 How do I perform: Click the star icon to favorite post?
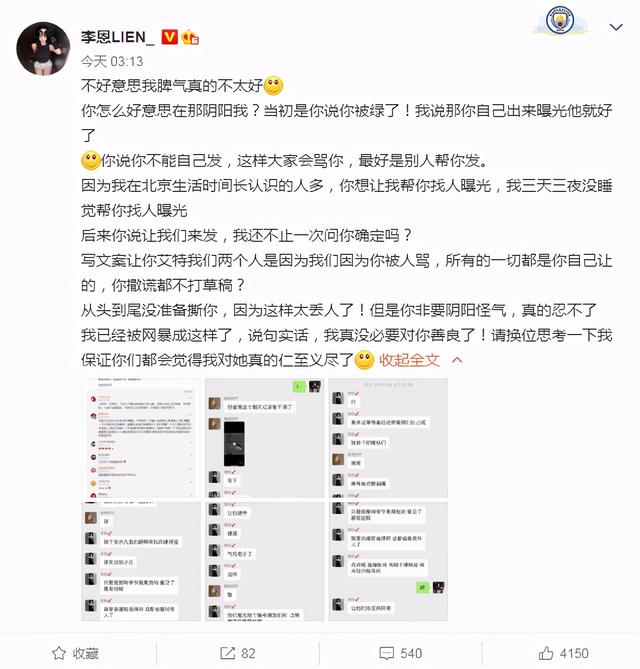[59, 653]
